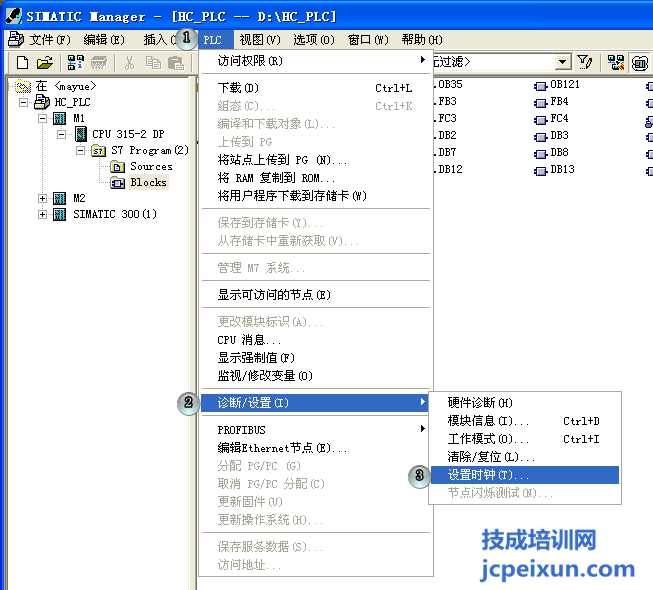The width and height of the screenshot is (653, 590).
Task: Click the Copy toolbar icon
Action: (x=153, y=63)
